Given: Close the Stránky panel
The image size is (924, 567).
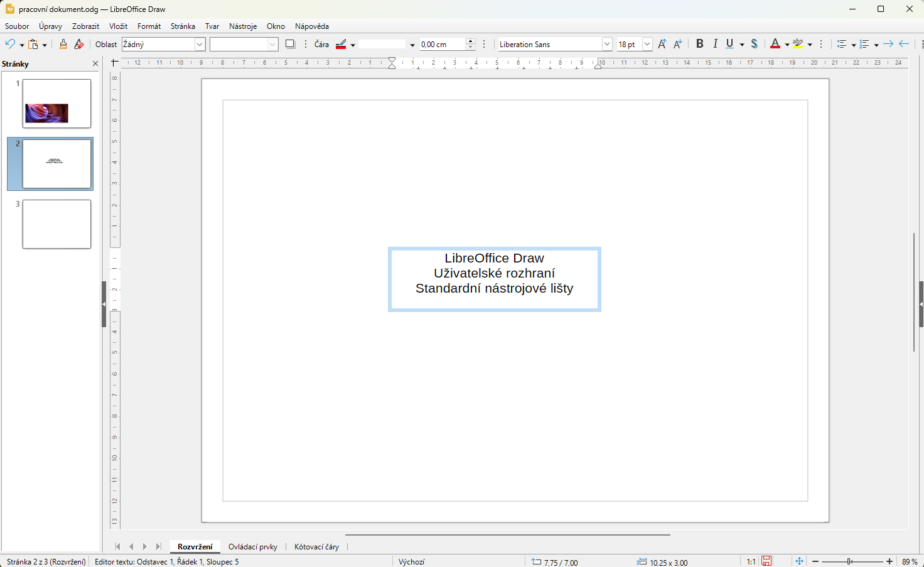Looking at the screenshot, I should [95, 63].
